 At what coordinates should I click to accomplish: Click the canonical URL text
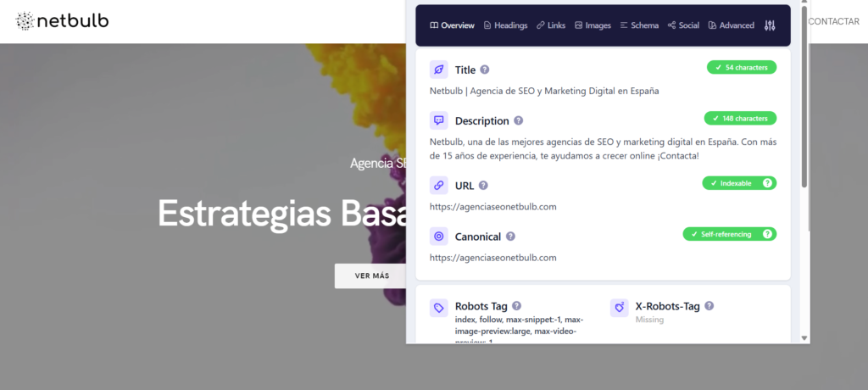492,258
